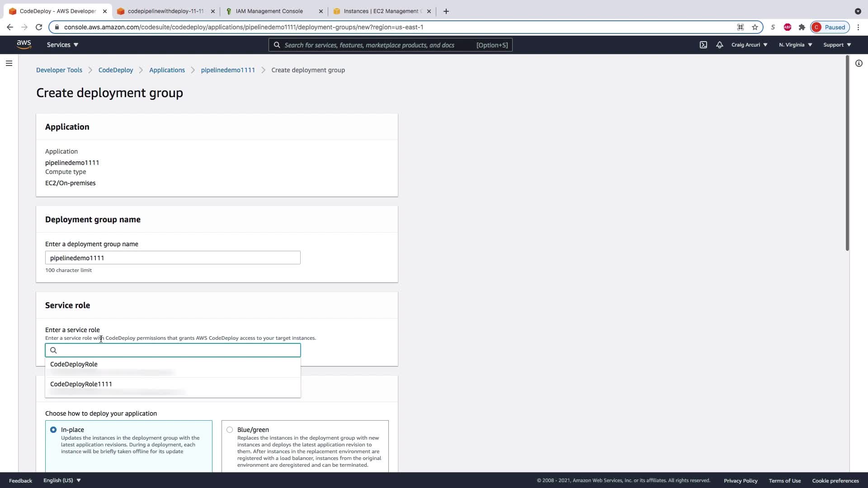868x488 pixels.
Task: Choose CodeDeployRole1111 from service role list
Action: (81, 384)
